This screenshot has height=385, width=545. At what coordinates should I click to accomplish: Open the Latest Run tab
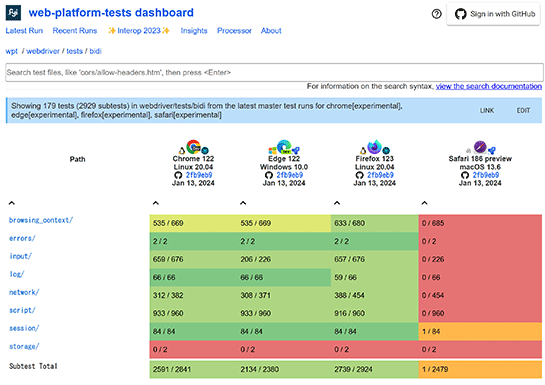(24, 31)
